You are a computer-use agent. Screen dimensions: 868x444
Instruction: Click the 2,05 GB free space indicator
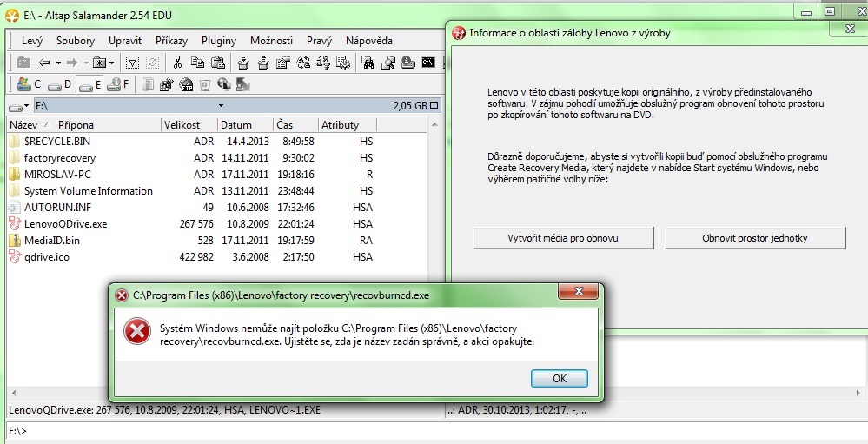pyautogui.click(x=410, y=105)
